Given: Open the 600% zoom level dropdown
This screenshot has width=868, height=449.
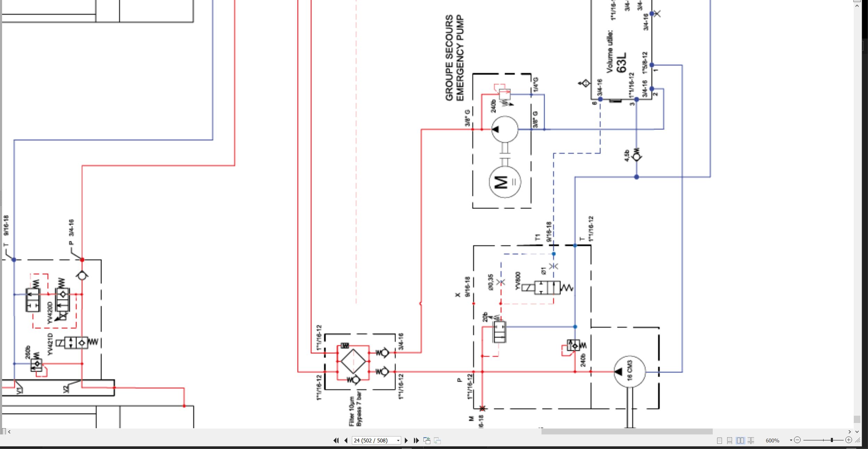Looking at the screenshot, I should pyautogui.click(x=791, y=440).
